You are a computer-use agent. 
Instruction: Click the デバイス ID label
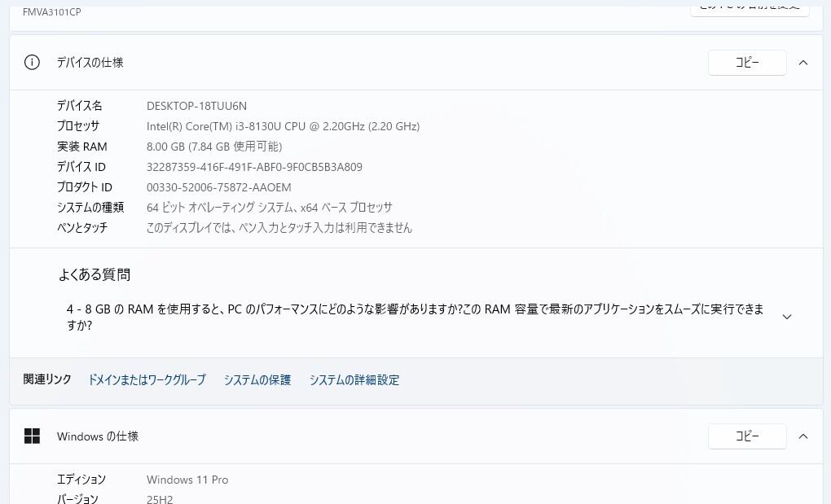[x=81, y=167]
